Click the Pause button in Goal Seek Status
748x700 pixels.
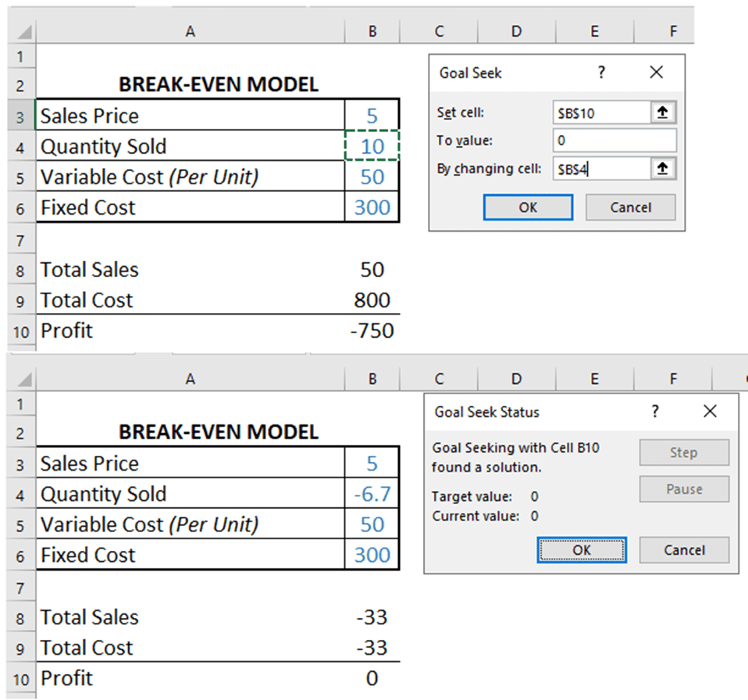pos(684,489)
